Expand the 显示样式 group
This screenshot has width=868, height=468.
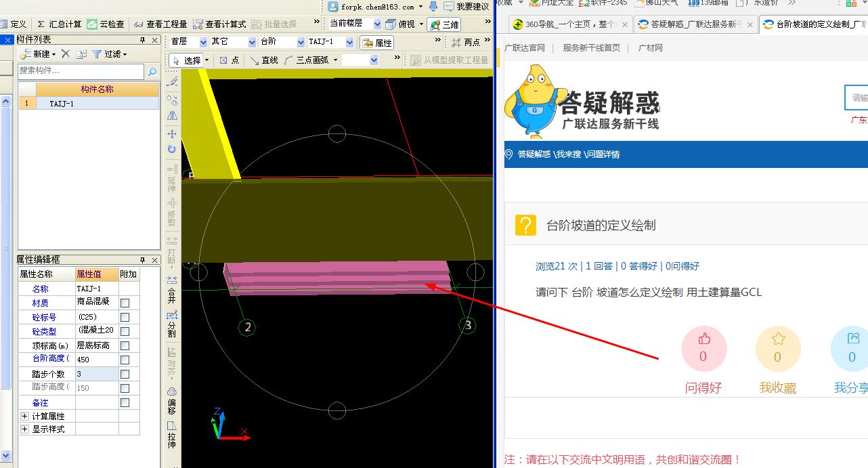tap(24, 429)
